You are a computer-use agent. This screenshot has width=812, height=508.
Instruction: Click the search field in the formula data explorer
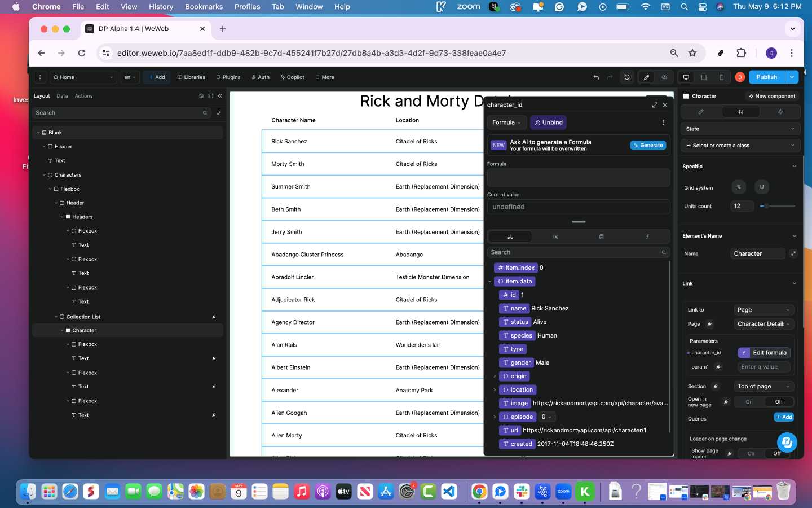579,252
